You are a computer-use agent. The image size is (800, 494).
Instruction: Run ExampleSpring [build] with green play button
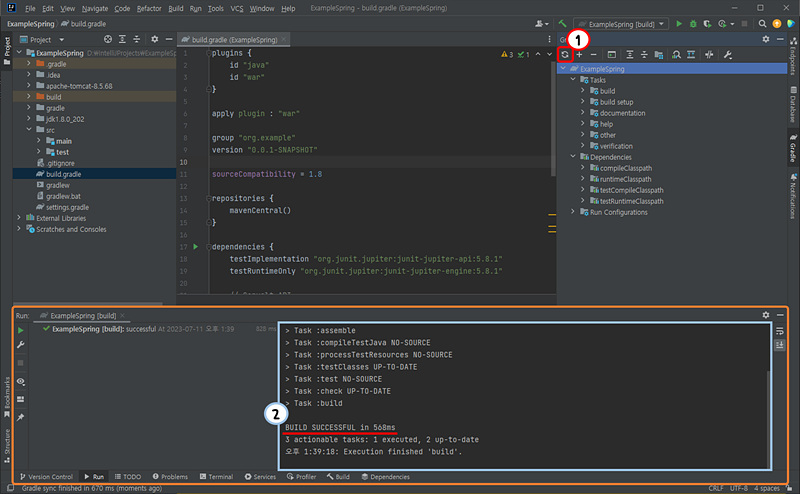pyautogui.click(x=679, y=23)
